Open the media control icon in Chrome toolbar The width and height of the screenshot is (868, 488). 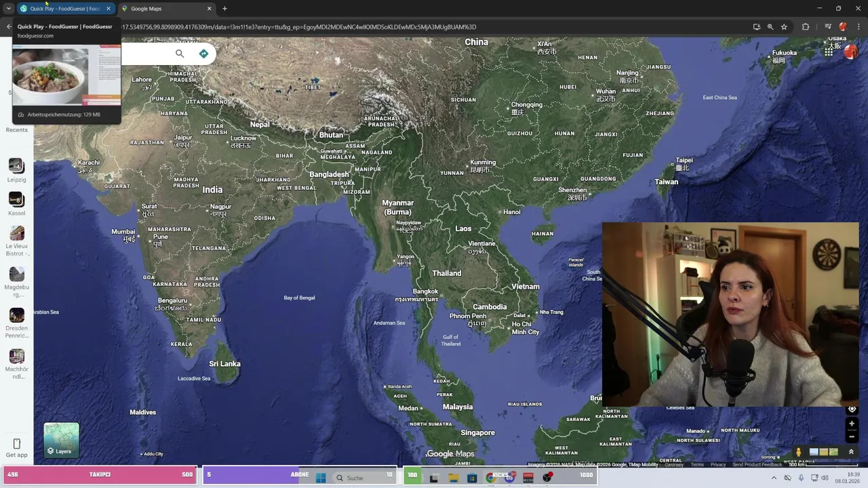828,27
